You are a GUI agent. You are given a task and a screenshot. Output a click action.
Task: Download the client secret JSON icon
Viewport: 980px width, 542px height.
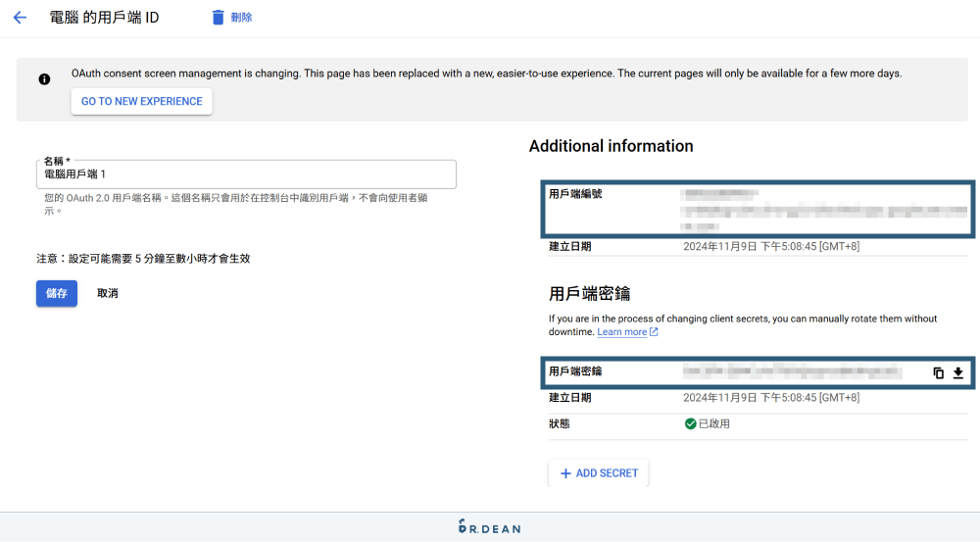pyautogui.click(x=958, y=373)
